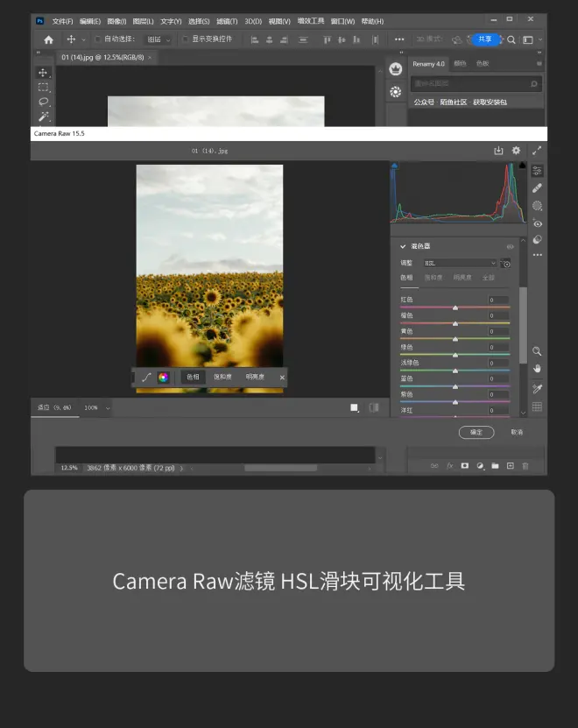This screenshot has width=578, height=728.
Task: Check the 显示变换控件 checkbox
Action: [185, 39]
